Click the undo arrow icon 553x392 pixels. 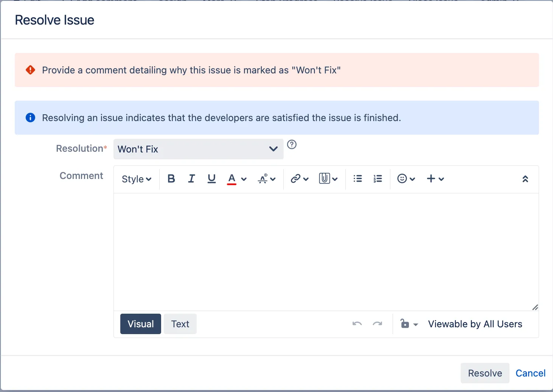pyautogui.click(x=357, y=324)
